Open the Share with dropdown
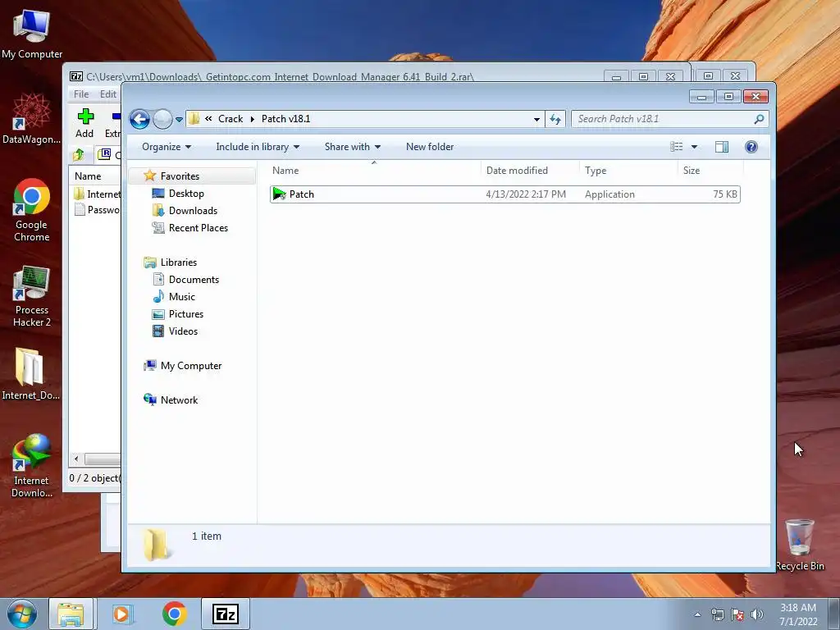 click(353, 147)
